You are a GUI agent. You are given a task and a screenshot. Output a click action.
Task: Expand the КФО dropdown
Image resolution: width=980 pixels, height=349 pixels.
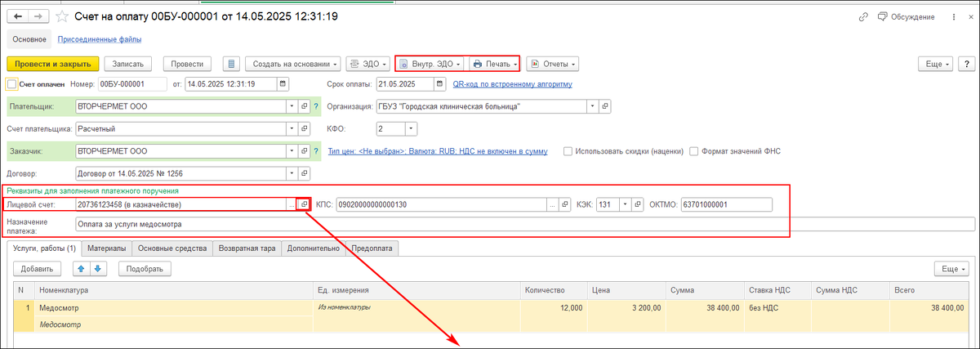pos(411,128)
